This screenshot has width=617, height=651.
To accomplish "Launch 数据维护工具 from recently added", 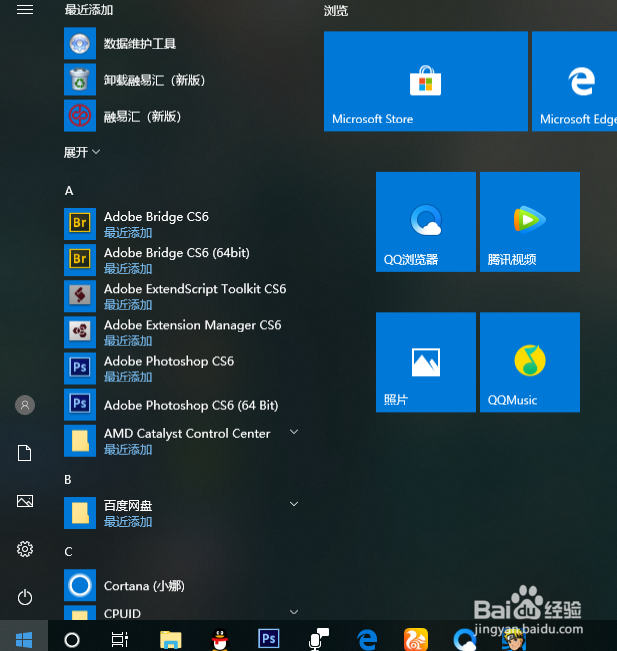I will coord(183,44).
